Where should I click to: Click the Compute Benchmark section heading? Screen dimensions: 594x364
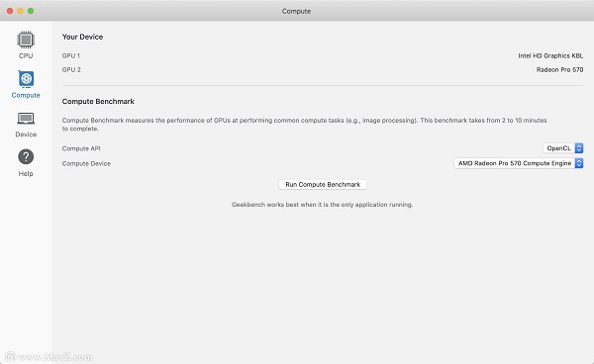coord(98,102)
